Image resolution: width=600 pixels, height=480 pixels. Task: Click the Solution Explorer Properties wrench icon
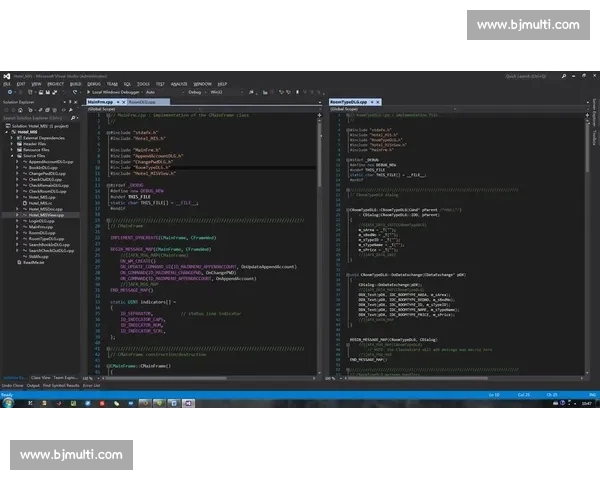pyautogui.click(x=71, y=110)
